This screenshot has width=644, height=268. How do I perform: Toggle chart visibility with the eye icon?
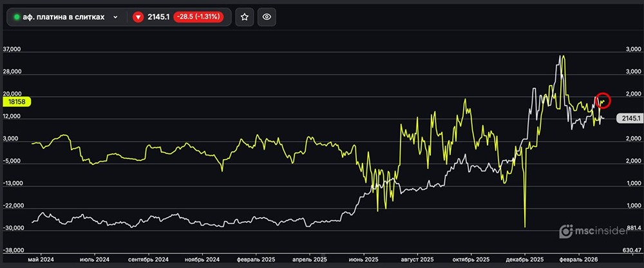pyautogui.click(x=267, y=17)
